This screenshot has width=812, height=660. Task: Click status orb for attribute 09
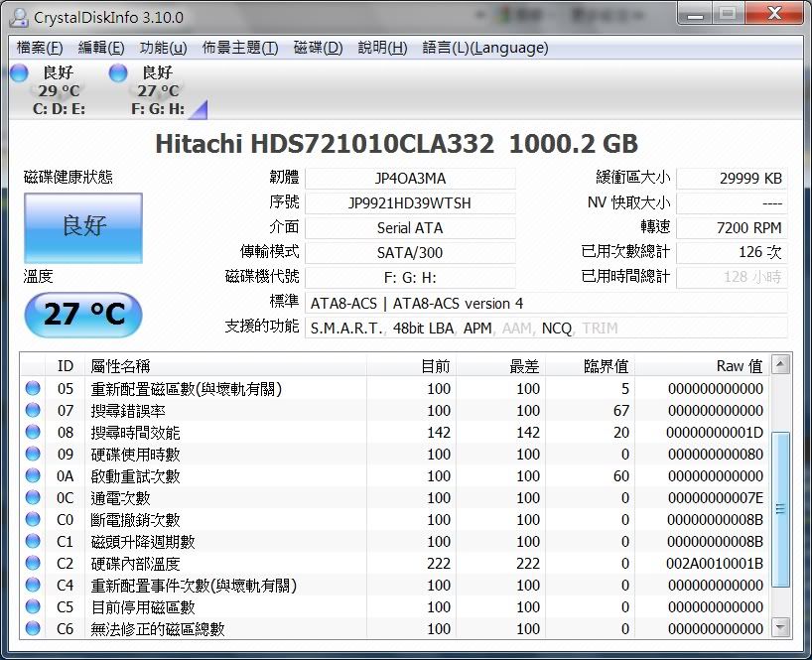pos(33,454)
